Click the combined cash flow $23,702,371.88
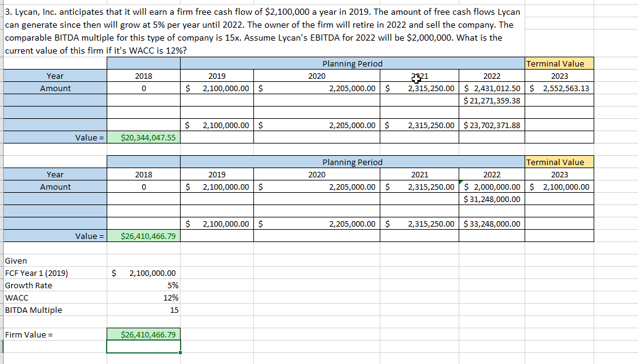The height and width of the screenshot is (364, 638). tap(493, 125)
